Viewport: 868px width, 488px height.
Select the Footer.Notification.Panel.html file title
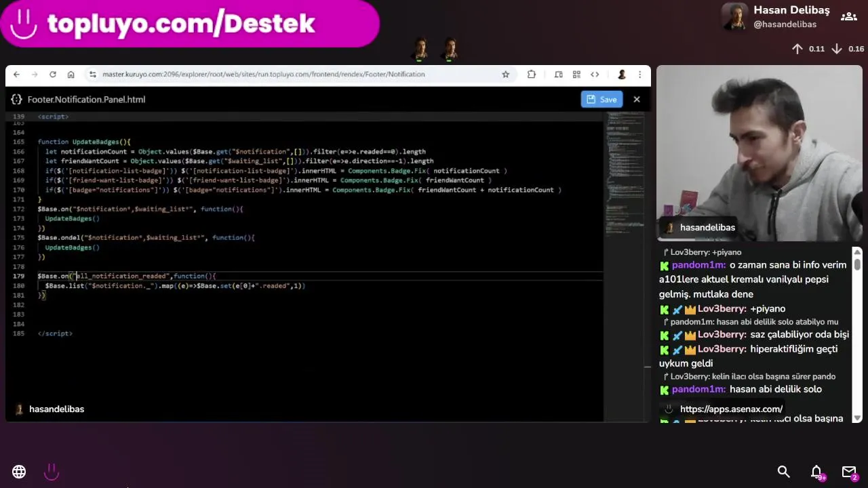86,100
